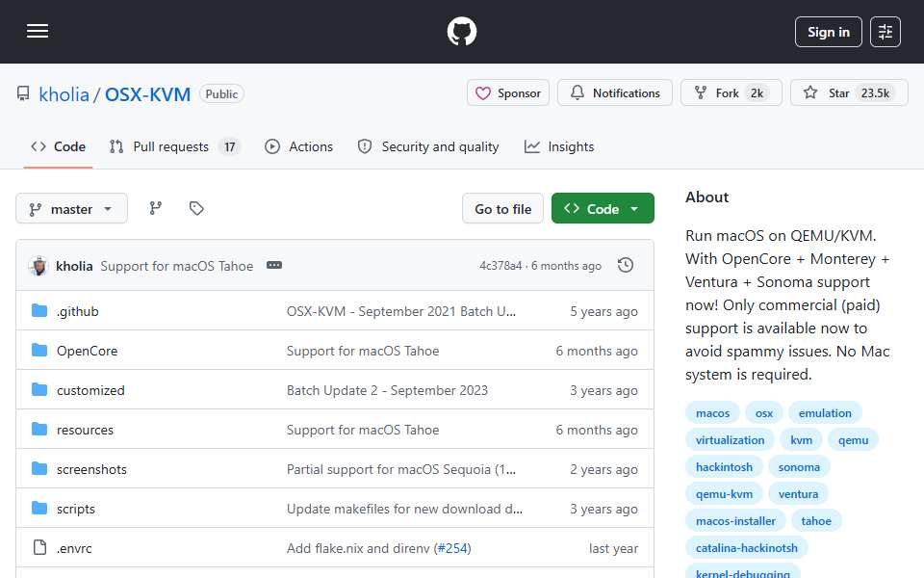This screenshot has width=924, height=578.
Task: Open the emulation topic tag
Action: [x=825, y=413]
